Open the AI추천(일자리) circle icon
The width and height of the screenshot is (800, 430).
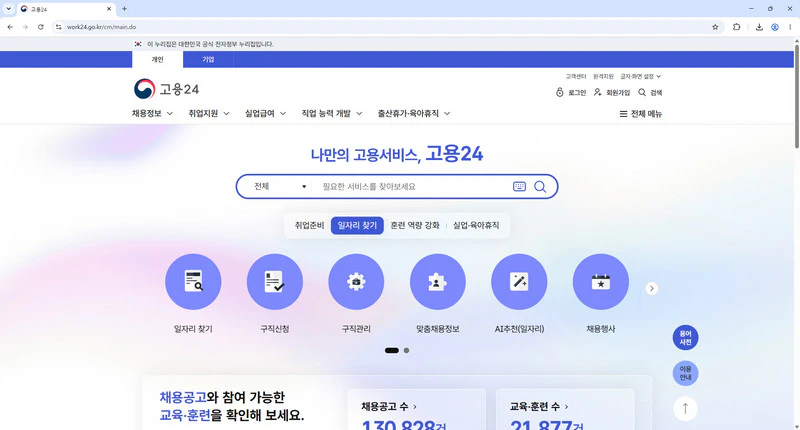(519, 282)
